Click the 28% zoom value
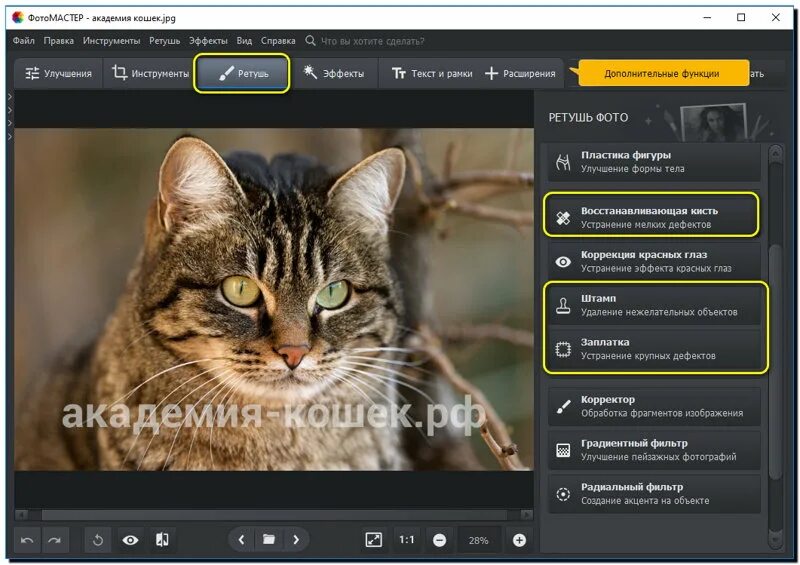Screen dimensions: 800x565 pos(479,540)
